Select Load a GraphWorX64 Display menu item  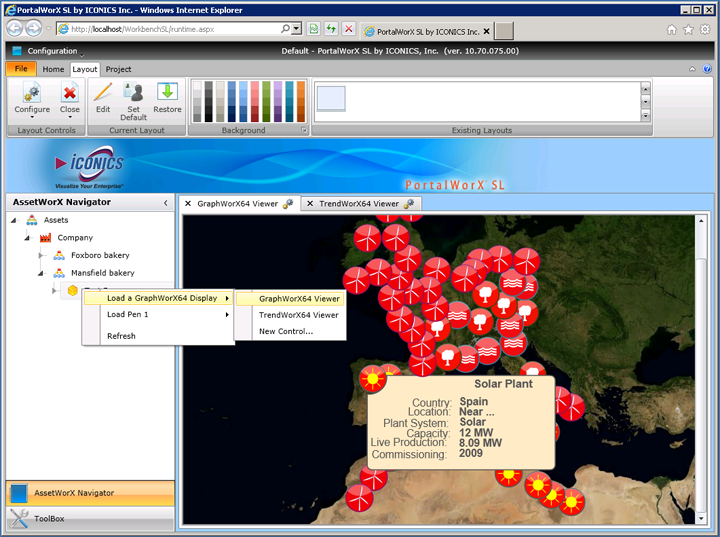158,298
